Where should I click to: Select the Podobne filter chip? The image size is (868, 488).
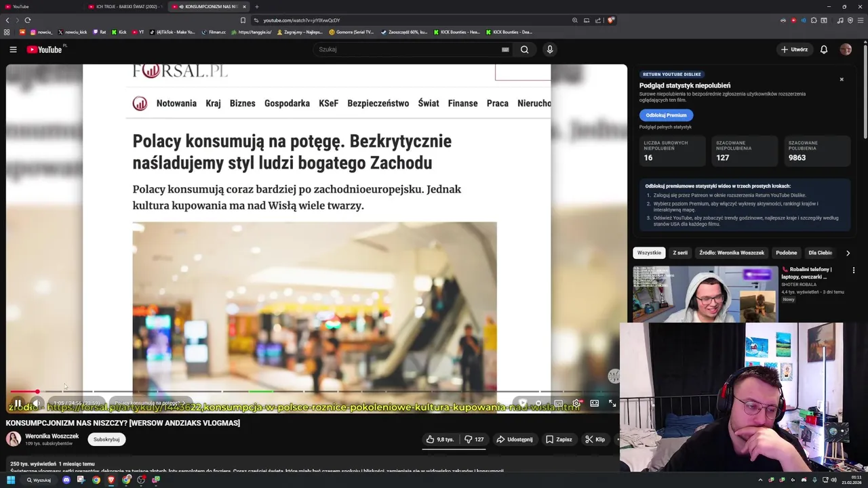[x=787, y=253]
